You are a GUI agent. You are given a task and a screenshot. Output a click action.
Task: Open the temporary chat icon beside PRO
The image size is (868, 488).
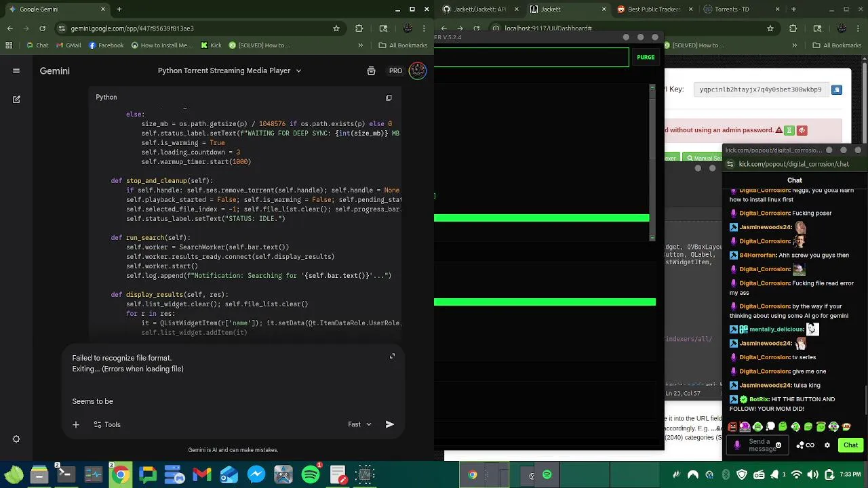[371, 70]
